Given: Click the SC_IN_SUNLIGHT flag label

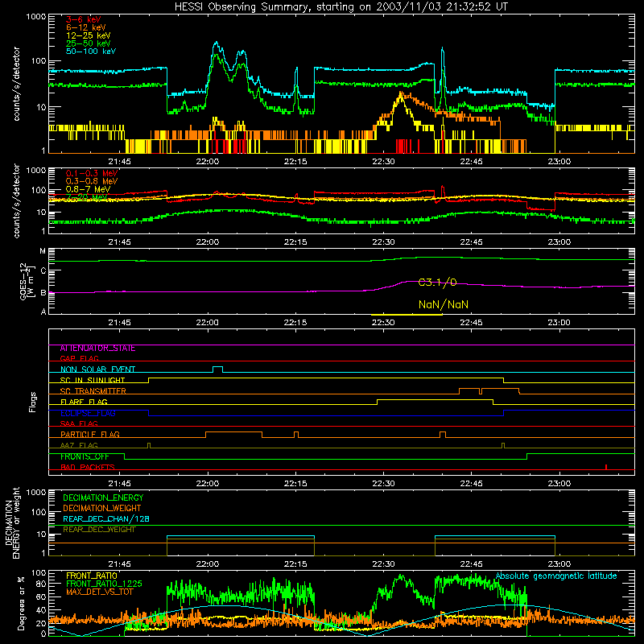Looking at the screenshot, I should tap(92, 380).
